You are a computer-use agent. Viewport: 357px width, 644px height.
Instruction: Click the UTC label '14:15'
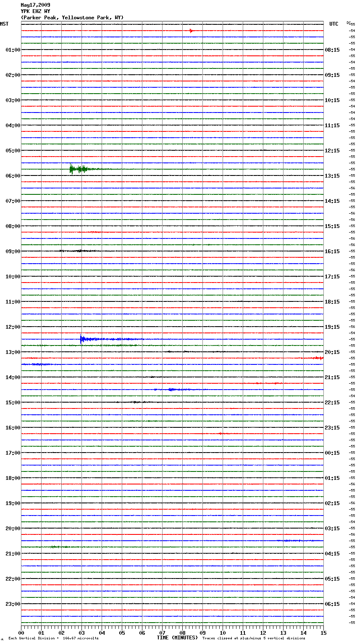[332, 201]
